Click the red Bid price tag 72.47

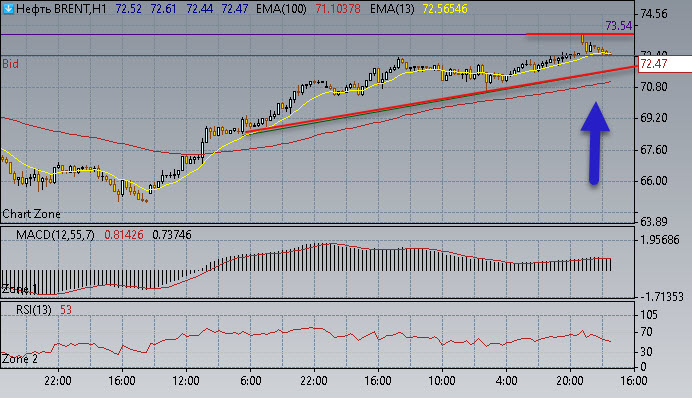coord(665,64)
